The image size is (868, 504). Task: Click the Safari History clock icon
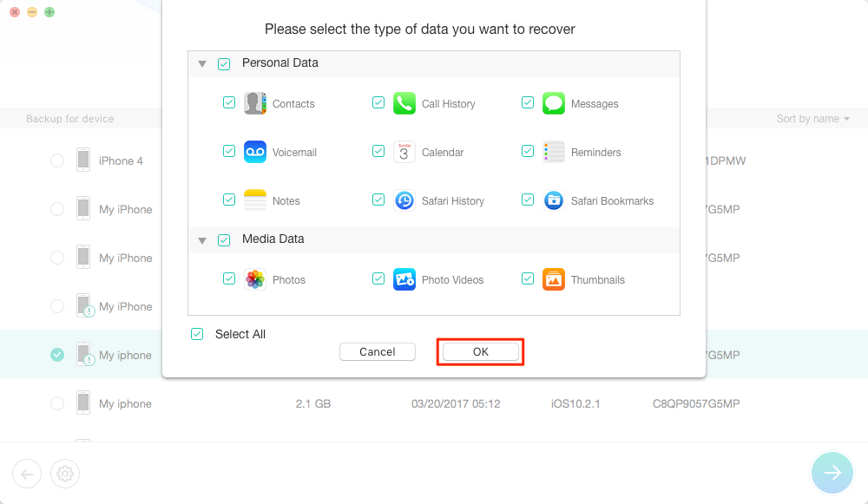click(x=404, y=200)
